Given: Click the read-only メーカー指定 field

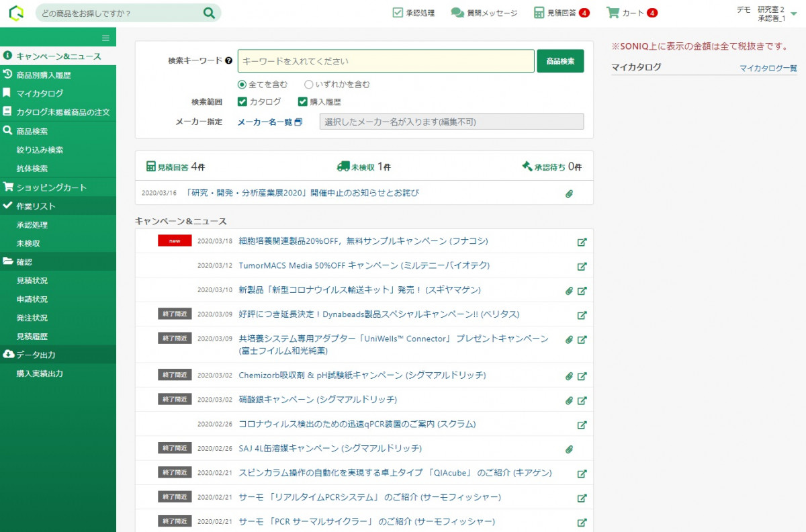Looking at the screenshot, I should click(451, 122).
